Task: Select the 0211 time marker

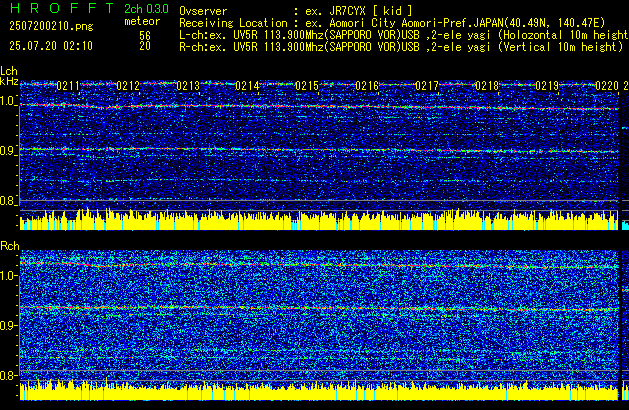Action: (68, 86)
